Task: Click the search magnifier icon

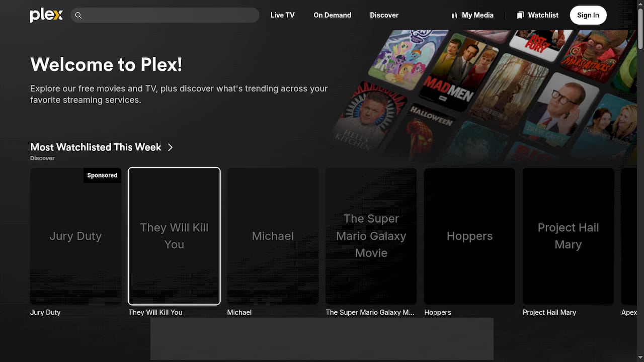Action: click(78, 15)
